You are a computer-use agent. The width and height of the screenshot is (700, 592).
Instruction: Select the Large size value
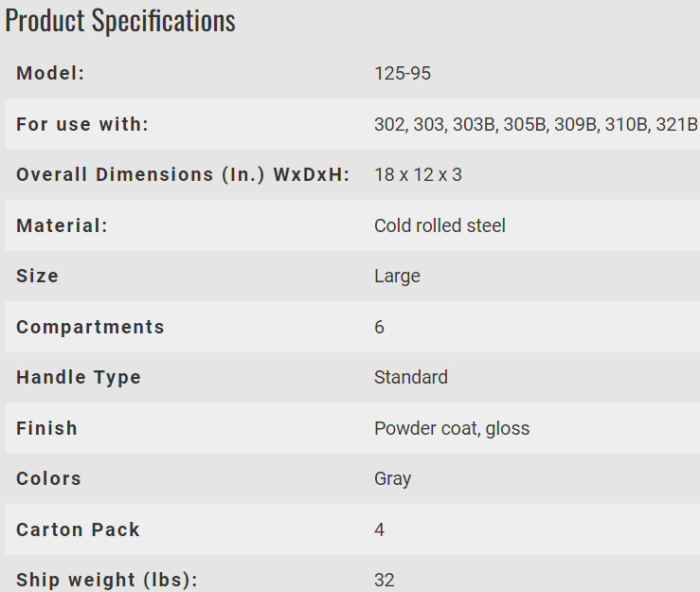[x=397, y=277]
